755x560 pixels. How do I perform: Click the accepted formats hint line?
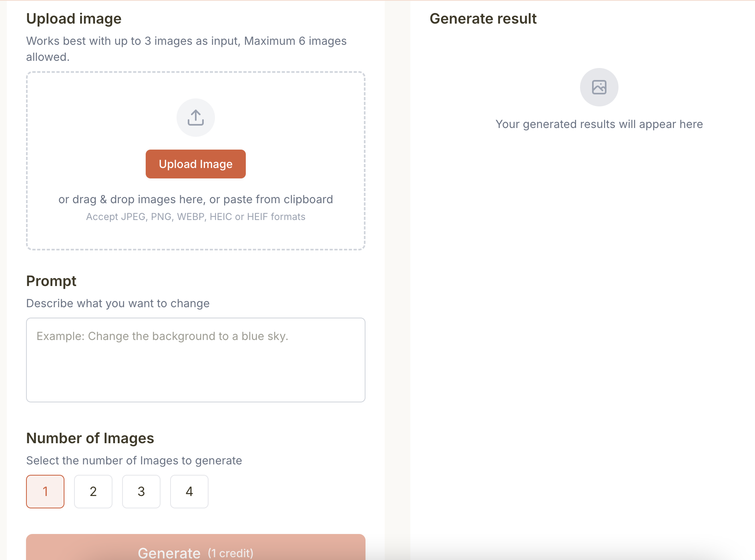click(196, 217)
